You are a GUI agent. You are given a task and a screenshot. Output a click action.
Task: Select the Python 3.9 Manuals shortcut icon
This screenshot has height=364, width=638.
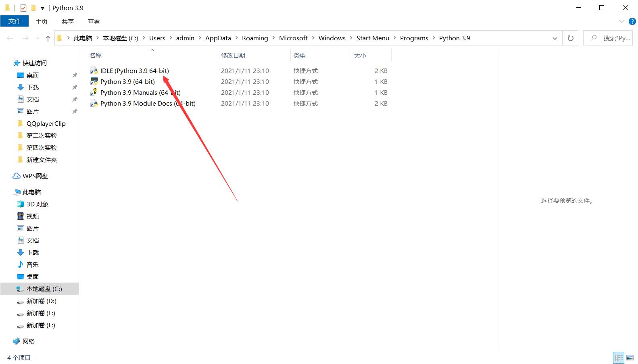94,93
